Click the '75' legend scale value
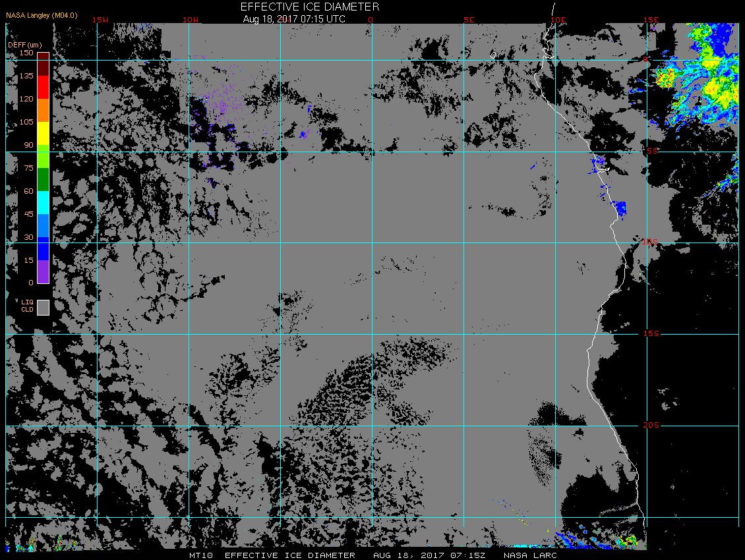This screenshot has width=745, height=560. pos(29,168)
